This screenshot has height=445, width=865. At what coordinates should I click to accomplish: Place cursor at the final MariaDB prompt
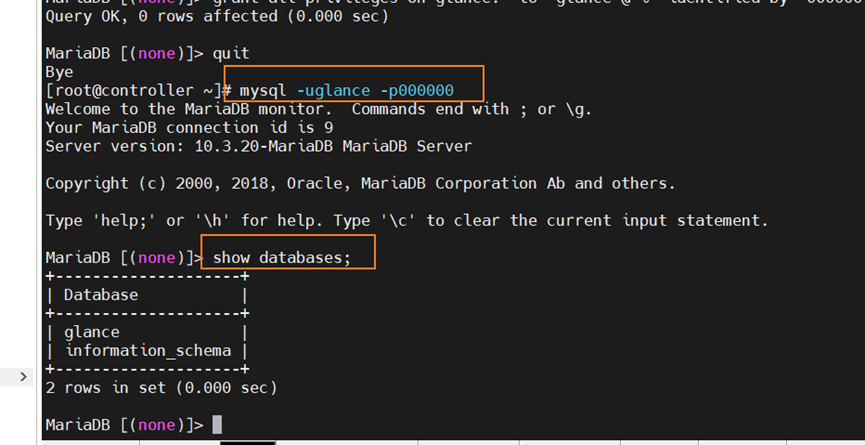coord(217,425)
